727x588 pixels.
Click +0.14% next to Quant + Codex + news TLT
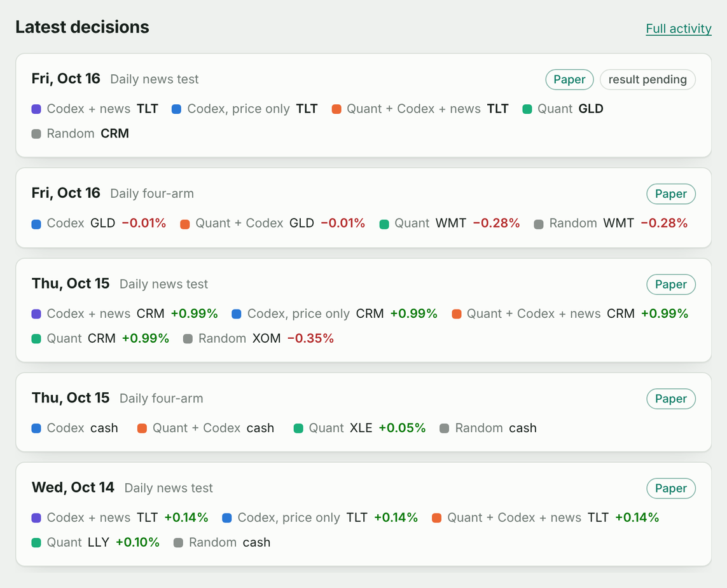[637, 517]
